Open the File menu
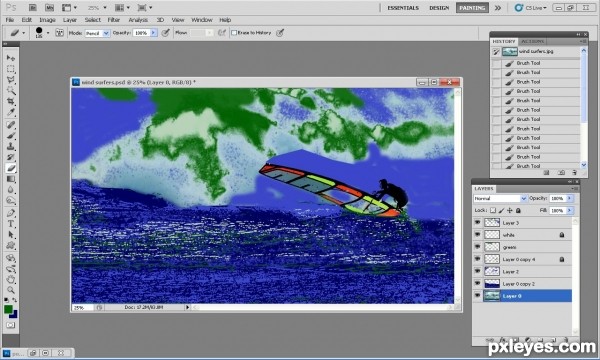 pos(10,20)
